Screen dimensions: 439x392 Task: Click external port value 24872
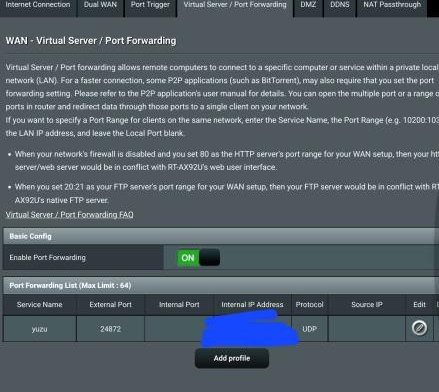coord(110,329)
